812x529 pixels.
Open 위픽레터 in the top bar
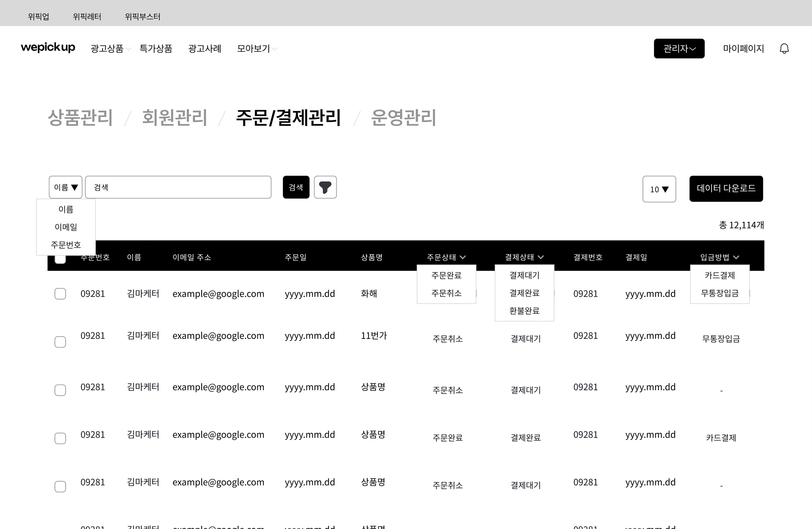(87, 16)
